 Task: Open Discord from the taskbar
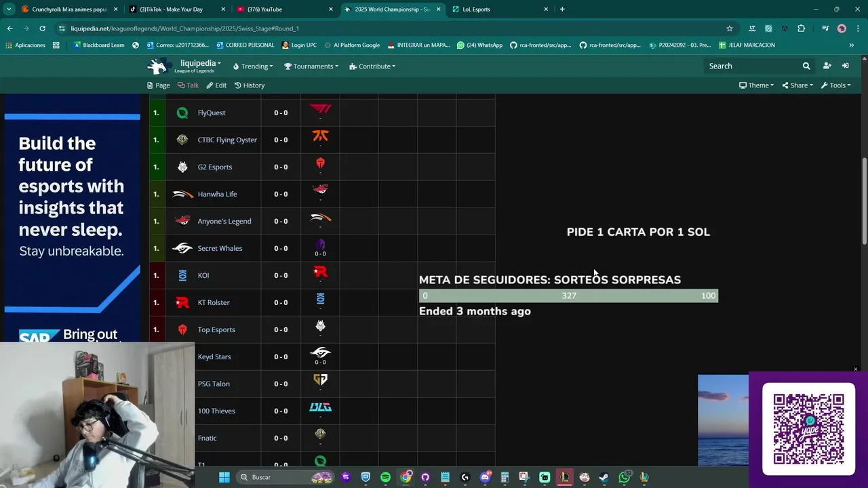point(485,477)
